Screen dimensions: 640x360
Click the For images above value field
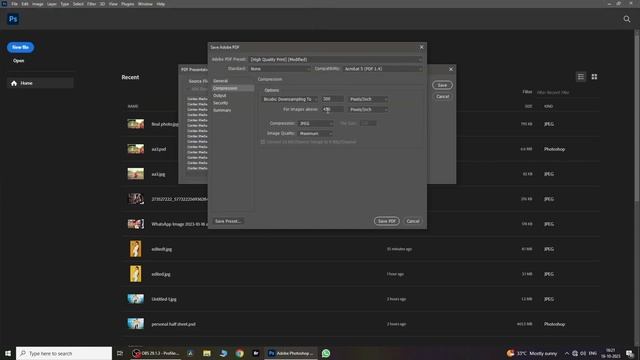[x=332, y=109]
